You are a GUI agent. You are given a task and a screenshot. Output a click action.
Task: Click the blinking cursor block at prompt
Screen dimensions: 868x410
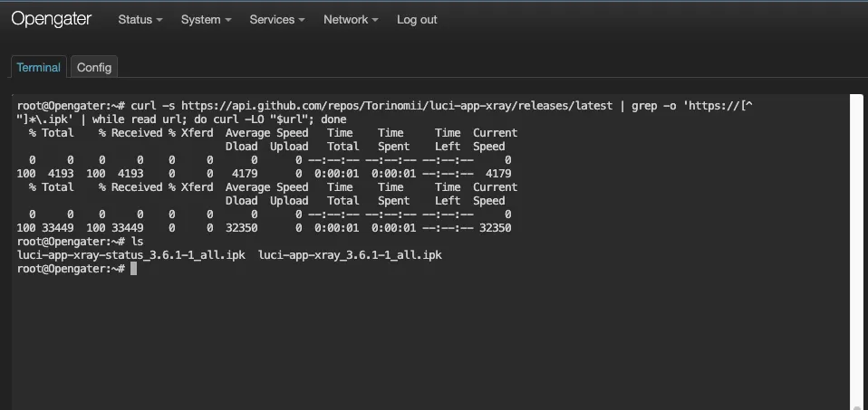coord(133,269)
